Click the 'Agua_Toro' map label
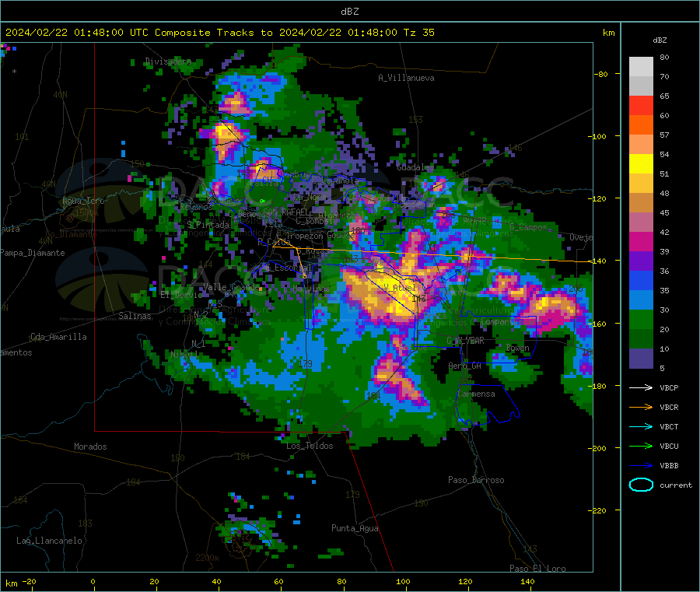The height and width of the screenshot is (592, 700). (x=83, y=201)
